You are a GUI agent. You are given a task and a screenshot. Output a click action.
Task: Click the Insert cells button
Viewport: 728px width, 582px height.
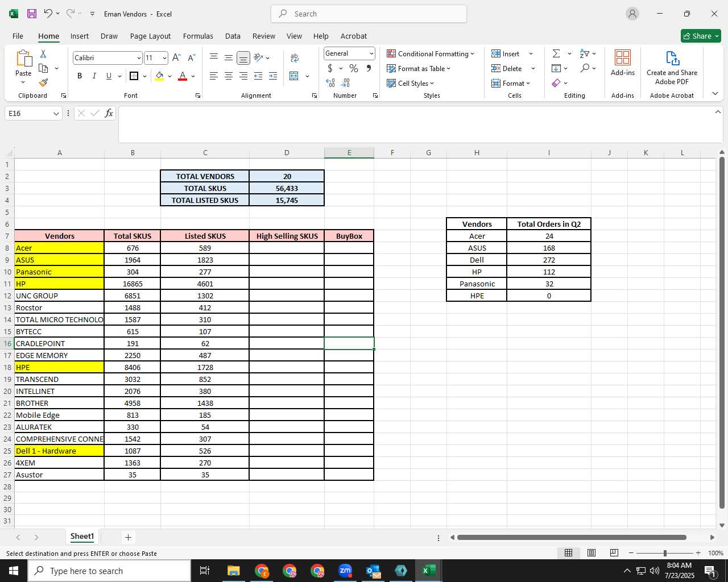click(x=506, y=53)
